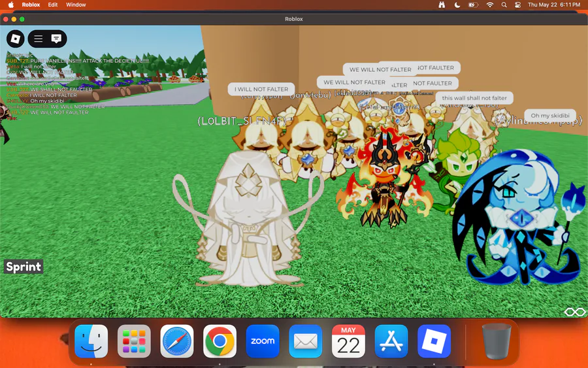Open the Apple menu

(11, 5)
